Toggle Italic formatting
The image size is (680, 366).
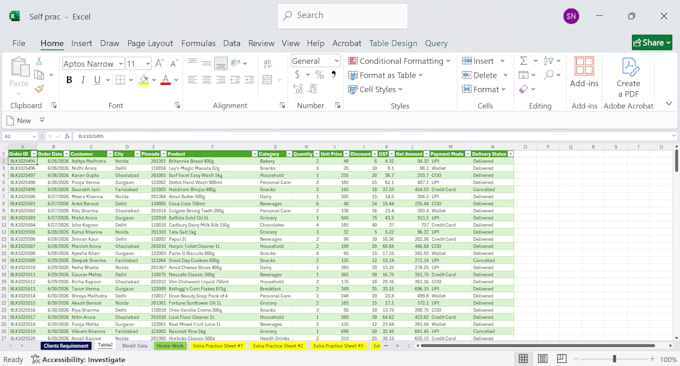83,80
